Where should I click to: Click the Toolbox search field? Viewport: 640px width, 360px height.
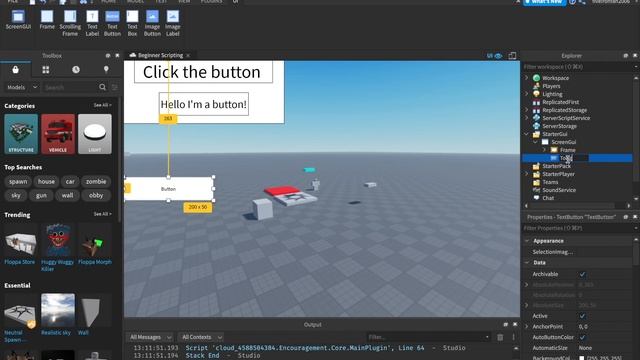[x=70, y=87]
